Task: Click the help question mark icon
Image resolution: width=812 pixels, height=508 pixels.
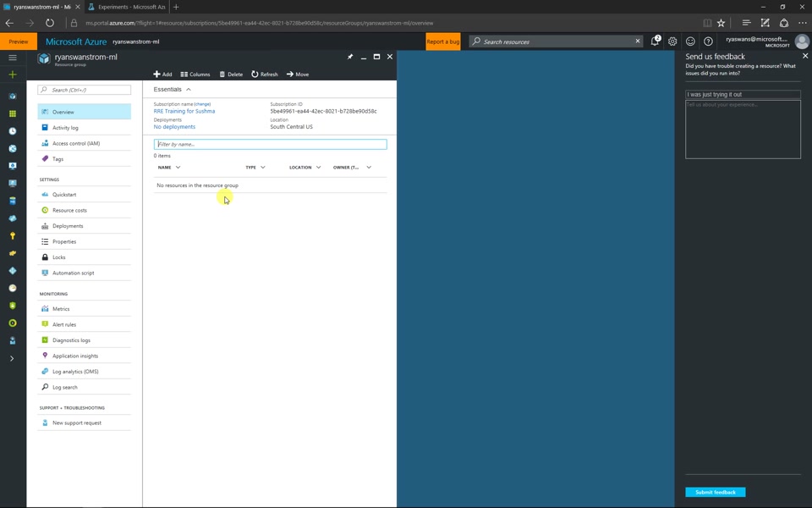Action: [x=708, y=41]
